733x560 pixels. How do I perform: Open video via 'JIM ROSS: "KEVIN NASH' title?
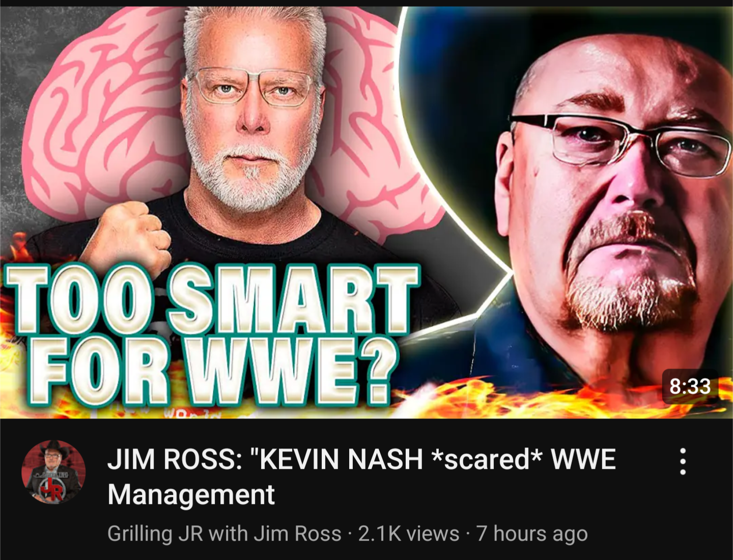click(x=265, y=459)
